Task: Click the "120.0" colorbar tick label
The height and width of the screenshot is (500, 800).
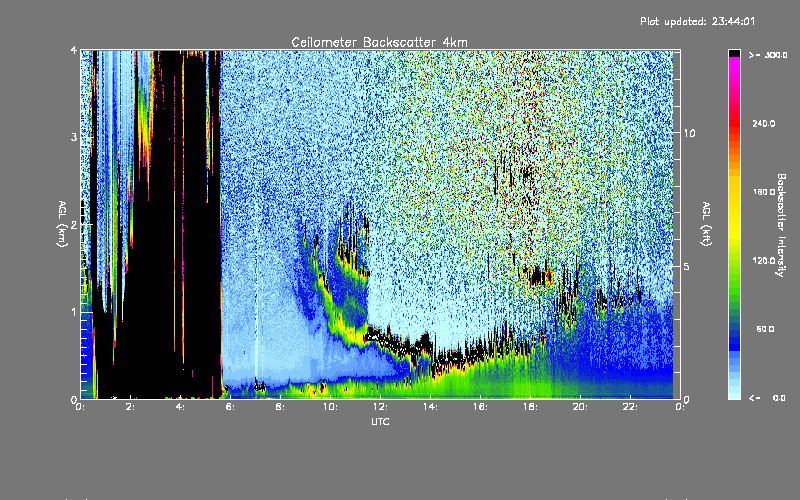Action: [763, 260]
